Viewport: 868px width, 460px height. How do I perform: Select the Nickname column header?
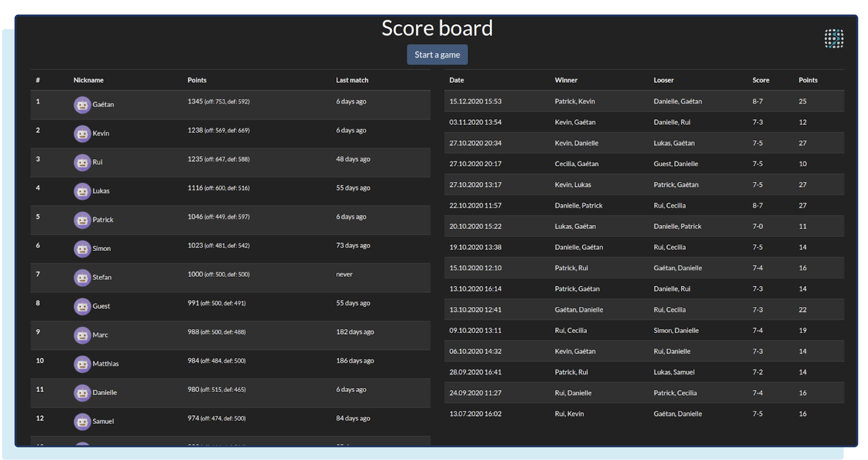tap(89, 80)
